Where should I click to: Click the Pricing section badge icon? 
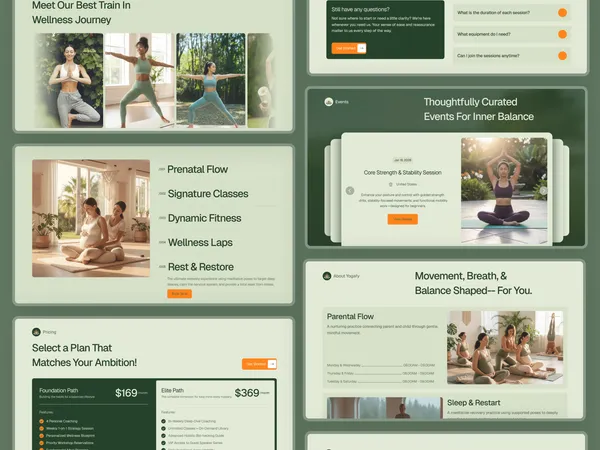pyautogui.click(x=36, y=332)
